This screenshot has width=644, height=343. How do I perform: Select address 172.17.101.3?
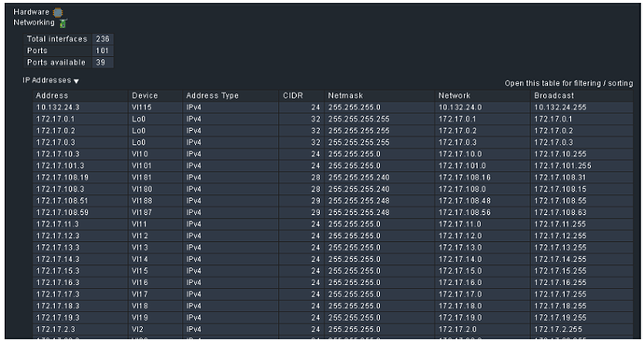(60, 165)
